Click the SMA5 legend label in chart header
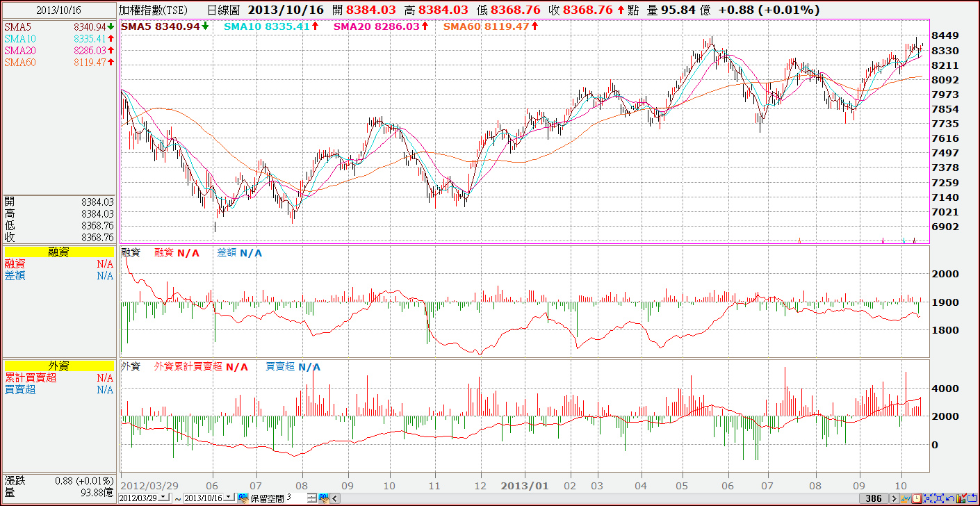The width and height of the screenshot is (980, 506). pos(165,26)
